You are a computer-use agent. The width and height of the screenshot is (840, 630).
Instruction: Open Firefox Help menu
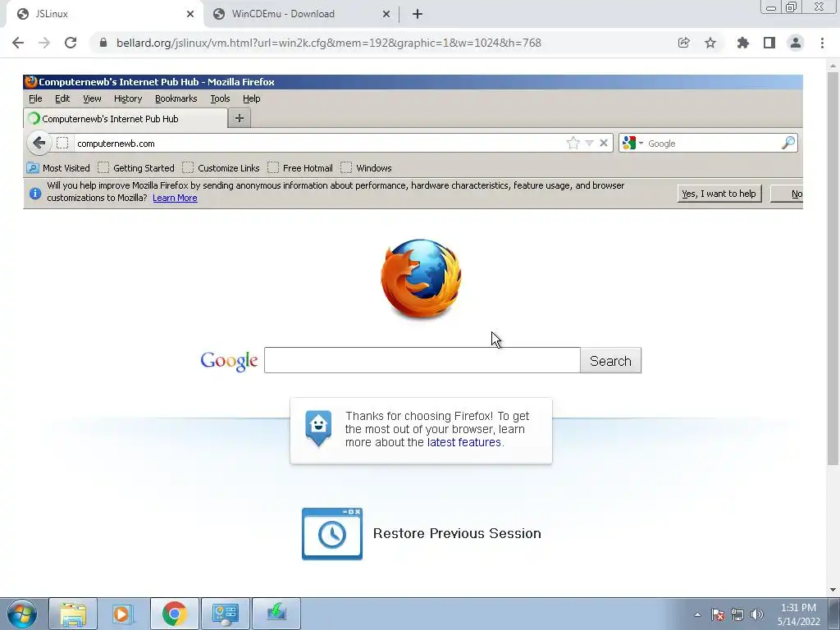[x=251, y=98]
